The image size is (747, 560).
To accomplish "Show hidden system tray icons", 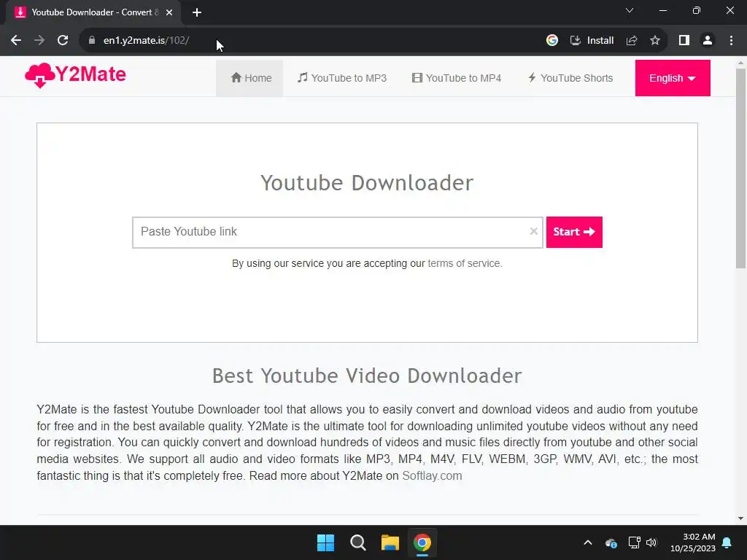I will click(x=588, y=542).
